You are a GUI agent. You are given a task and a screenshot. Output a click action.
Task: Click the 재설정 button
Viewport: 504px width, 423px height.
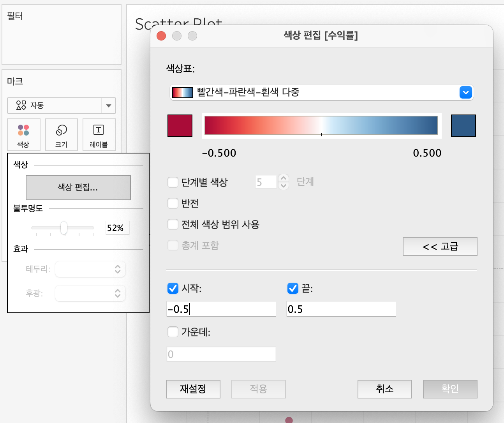pyautogui.click(x=193, y=389)
